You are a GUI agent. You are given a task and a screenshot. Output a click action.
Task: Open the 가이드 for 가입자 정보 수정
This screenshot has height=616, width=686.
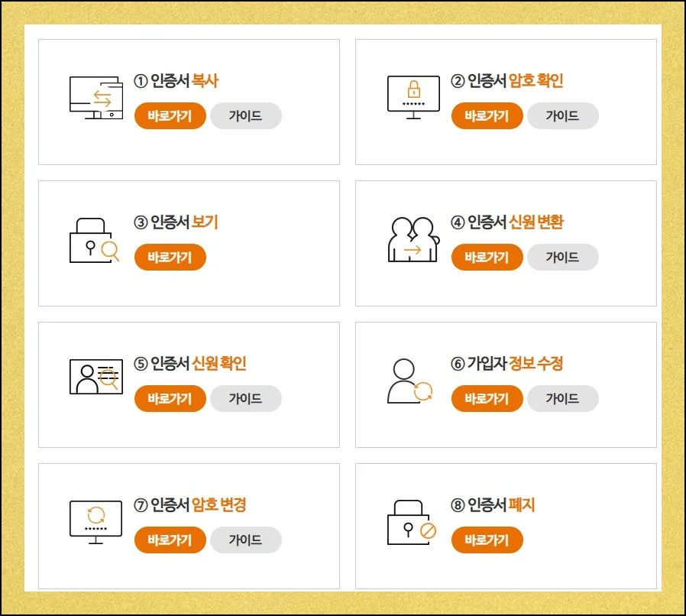pos(563,399)
